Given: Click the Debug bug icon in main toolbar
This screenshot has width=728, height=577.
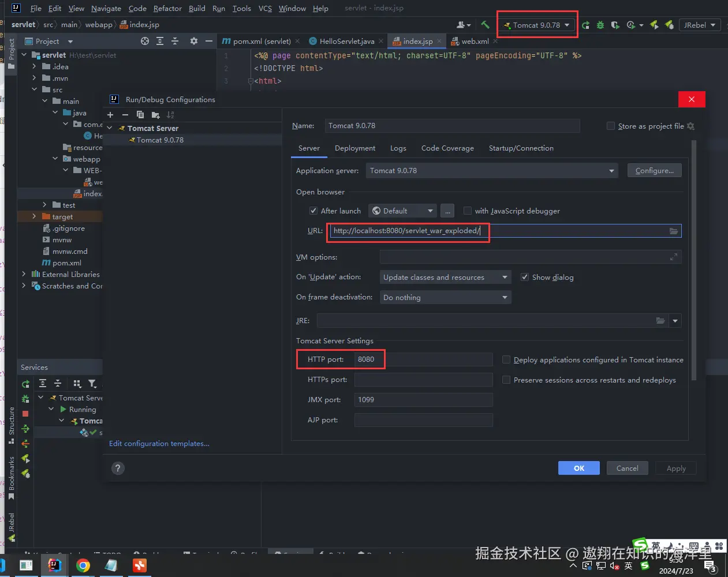Looking at the screenshot, I should (600, 25).
